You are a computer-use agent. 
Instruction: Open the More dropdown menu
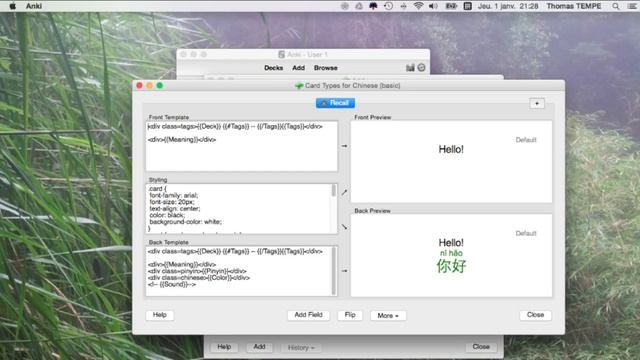[388, 316]
